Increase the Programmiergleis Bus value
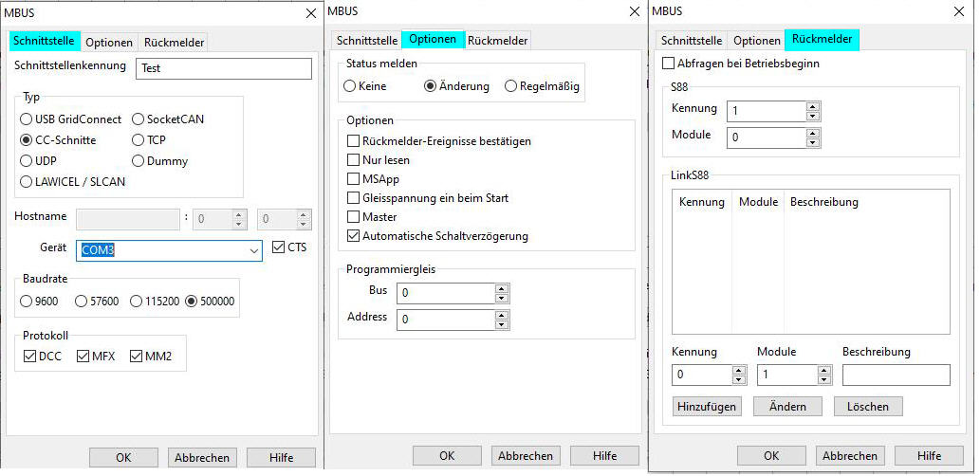This screenshot has height=476, width=980. [x=502, y=288]
